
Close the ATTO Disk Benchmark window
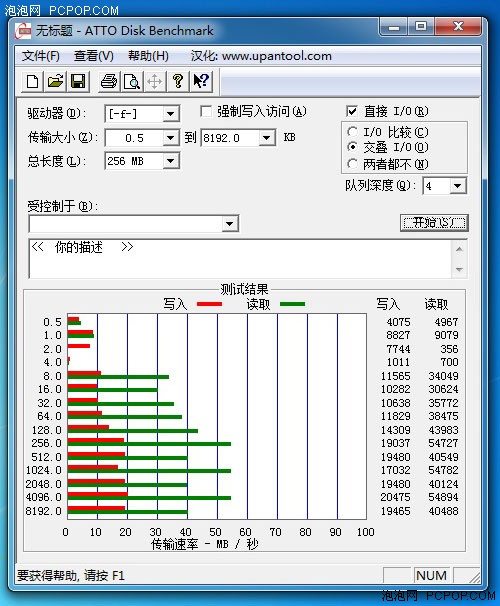[x=458, y=27]
